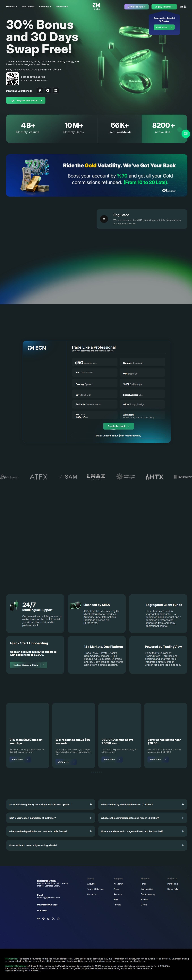Open Commodities link in footer Markets

pos(147,889)
